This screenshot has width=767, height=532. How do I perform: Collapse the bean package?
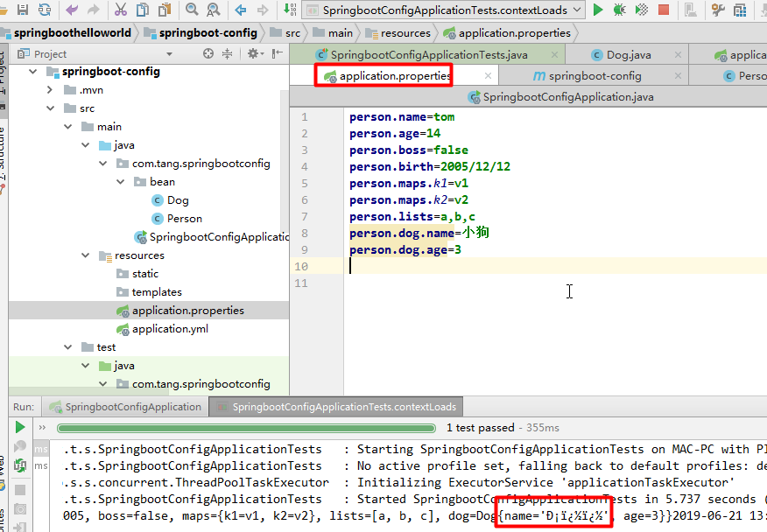pyautogui.click(x=120, y=182)
